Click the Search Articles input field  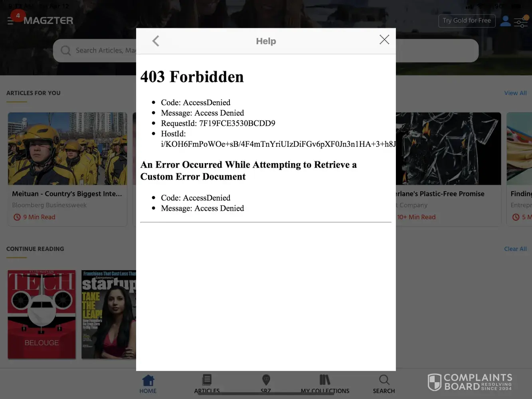(x=265, y=51)
